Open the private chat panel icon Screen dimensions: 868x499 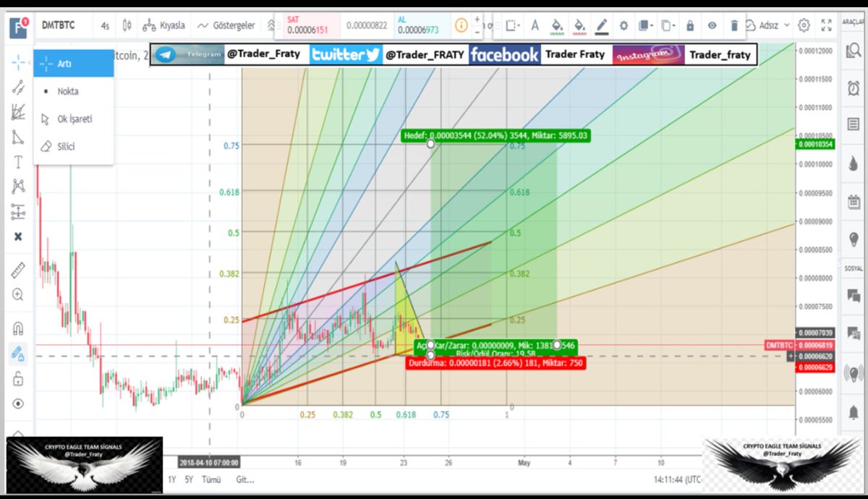[853, 333]
